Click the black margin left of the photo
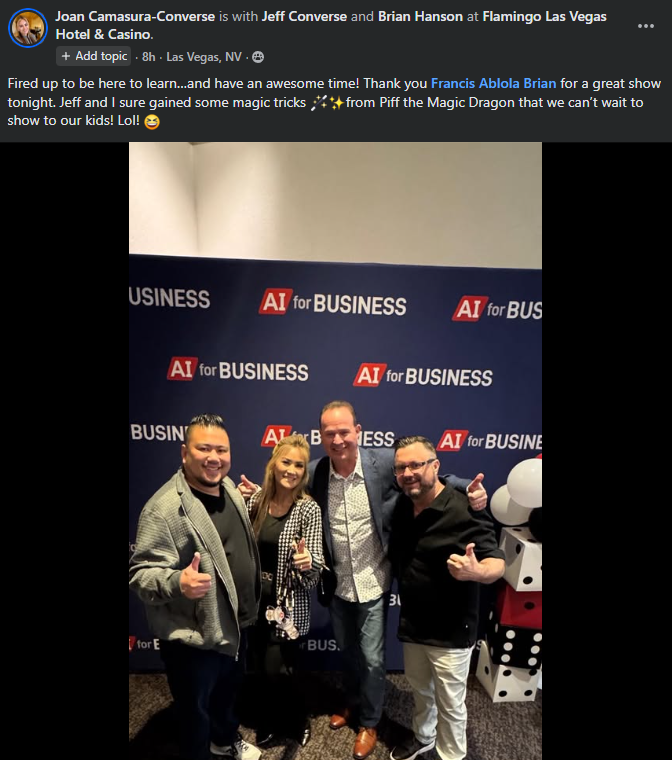 (x=64, y=451)
